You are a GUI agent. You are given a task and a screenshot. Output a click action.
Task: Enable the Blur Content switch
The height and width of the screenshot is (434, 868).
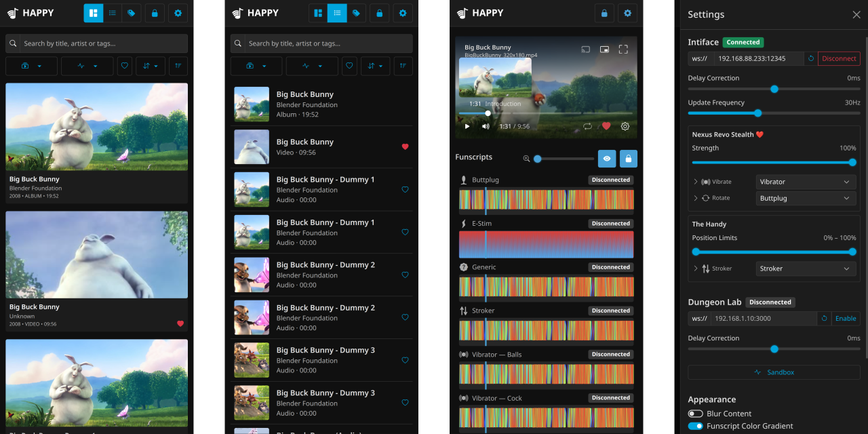coord(696,414)
